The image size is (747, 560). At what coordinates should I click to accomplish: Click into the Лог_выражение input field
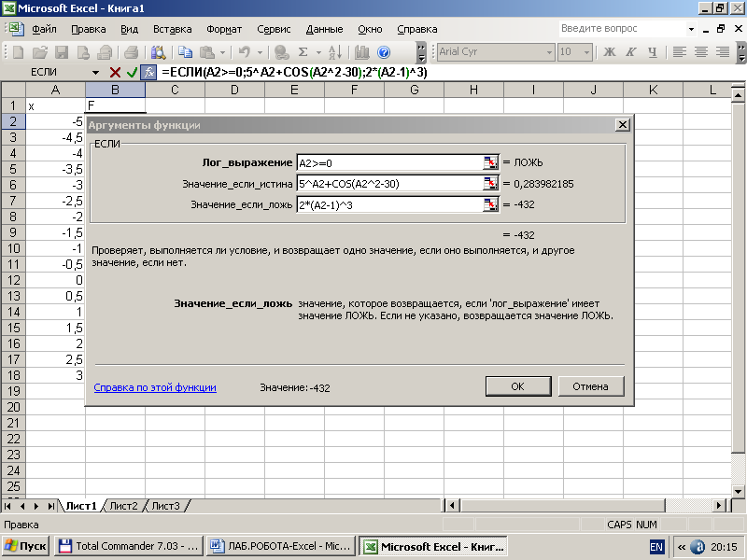[390, 162]
